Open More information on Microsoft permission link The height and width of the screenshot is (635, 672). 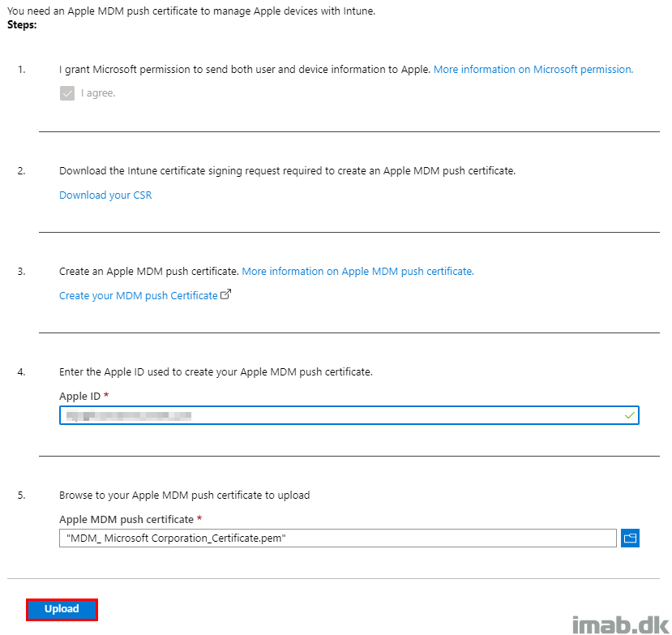pyautogui.click(x=533, y=70)
